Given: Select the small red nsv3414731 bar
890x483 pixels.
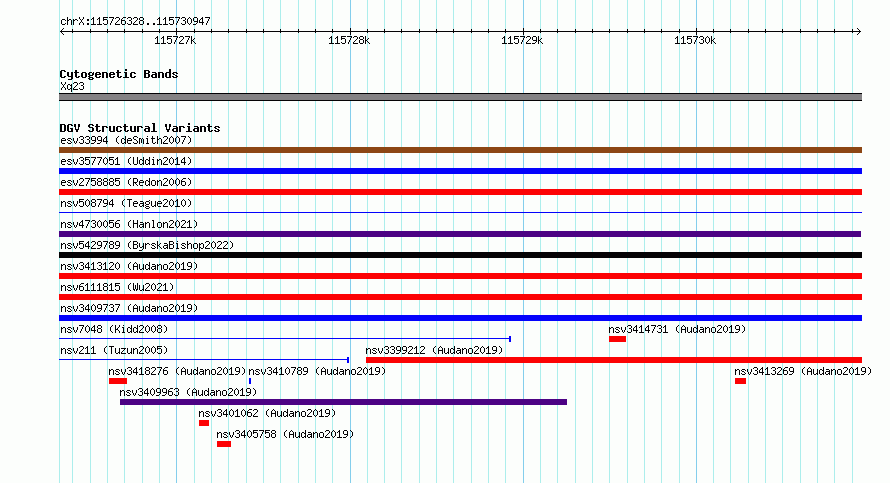Looking at the screenshot, I should 618,339.
